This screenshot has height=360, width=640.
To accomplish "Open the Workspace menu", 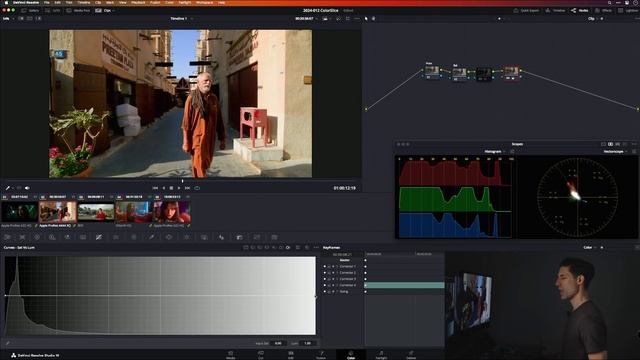I will 204,2.
